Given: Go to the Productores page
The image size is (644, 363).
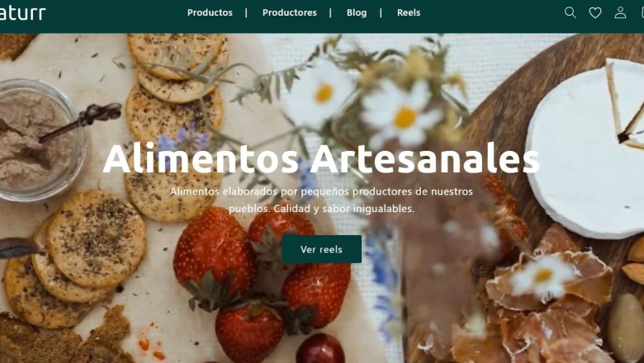Looking at the screenshot, I should pos(290,12).
